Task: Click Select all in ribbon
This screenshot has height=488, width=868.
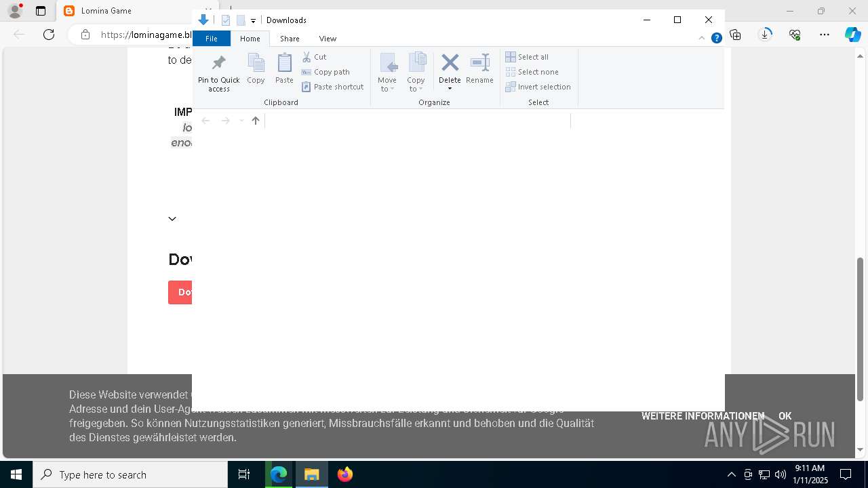Action: (527, 57)
